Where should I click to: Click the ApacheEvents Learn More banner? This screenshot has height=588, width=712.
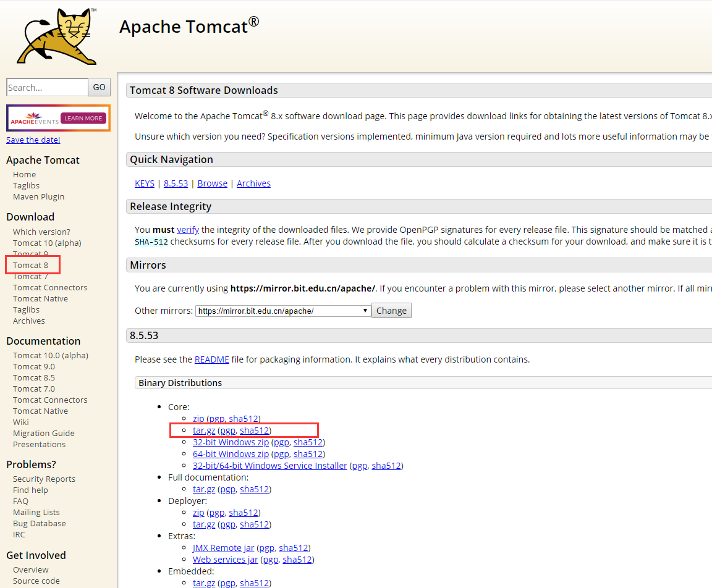click(58, 118)
